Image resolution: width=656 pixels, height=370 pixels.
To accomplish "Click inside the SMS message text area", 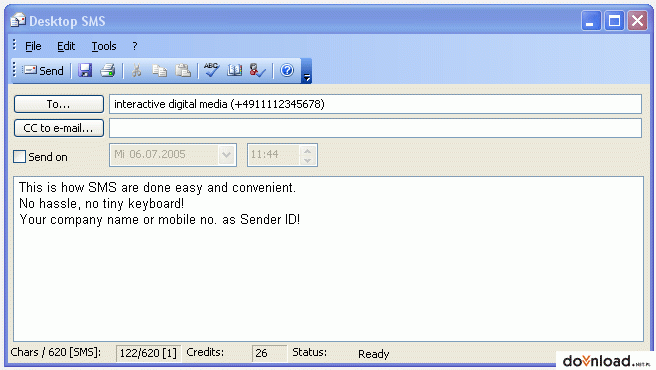I will click(328, 259).
